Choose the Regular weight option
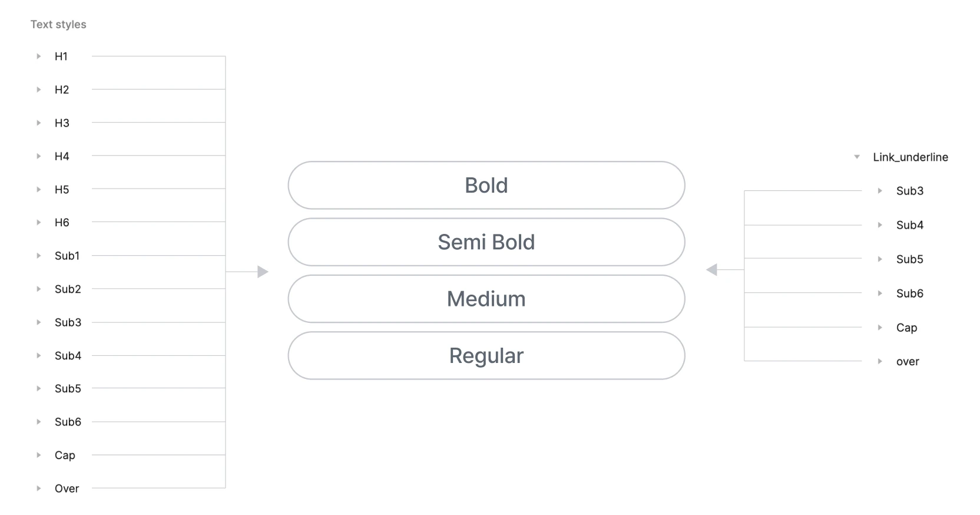980x515 pixels. [486, 356]
